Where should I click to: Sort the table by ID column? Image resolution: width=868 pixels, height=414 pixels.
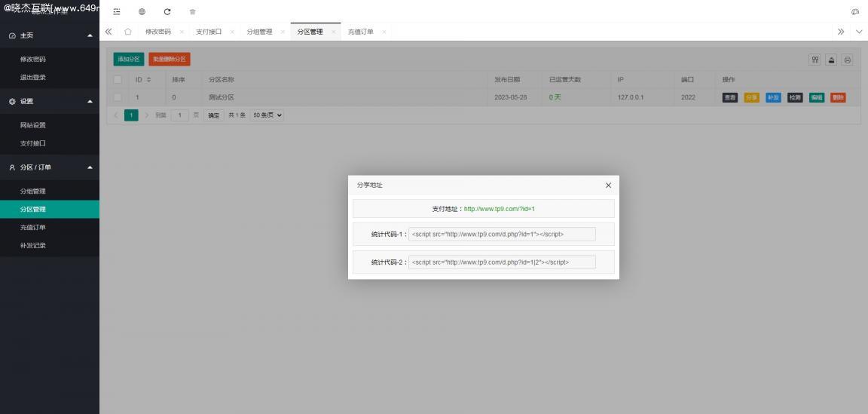tap(148, 80)
